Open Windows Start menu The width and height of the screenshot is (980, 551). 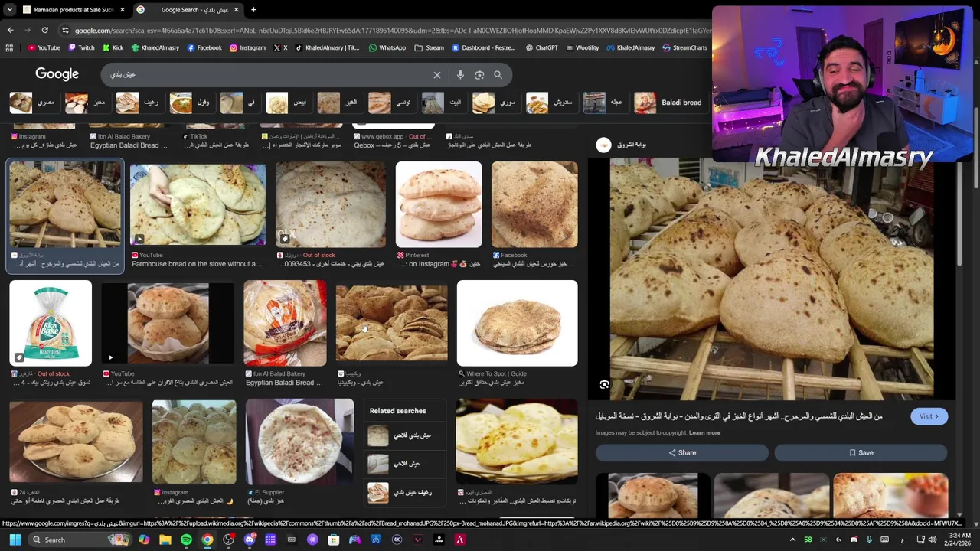point(15,540)
